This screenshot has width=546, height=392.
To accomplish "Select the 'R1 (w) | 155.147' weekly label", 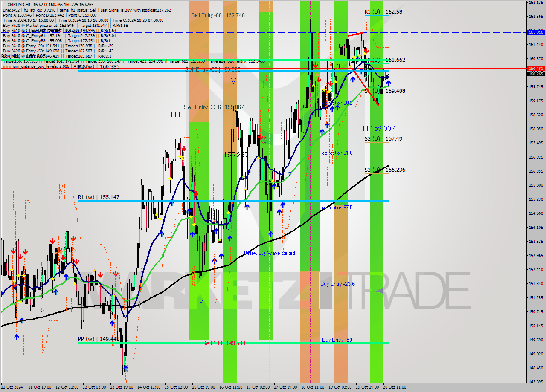I will [99, 197].
